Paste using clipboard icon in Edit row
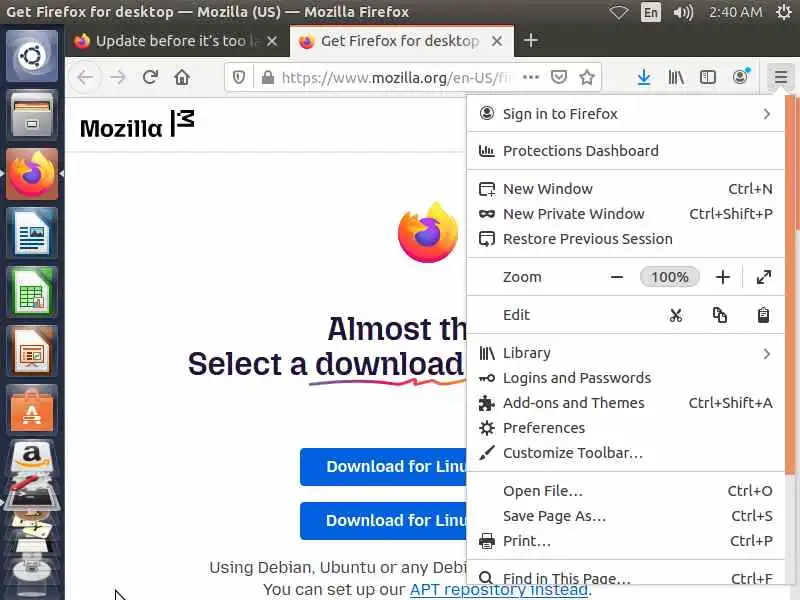Screen dimensions: 800x600 [x=763, y=315]
